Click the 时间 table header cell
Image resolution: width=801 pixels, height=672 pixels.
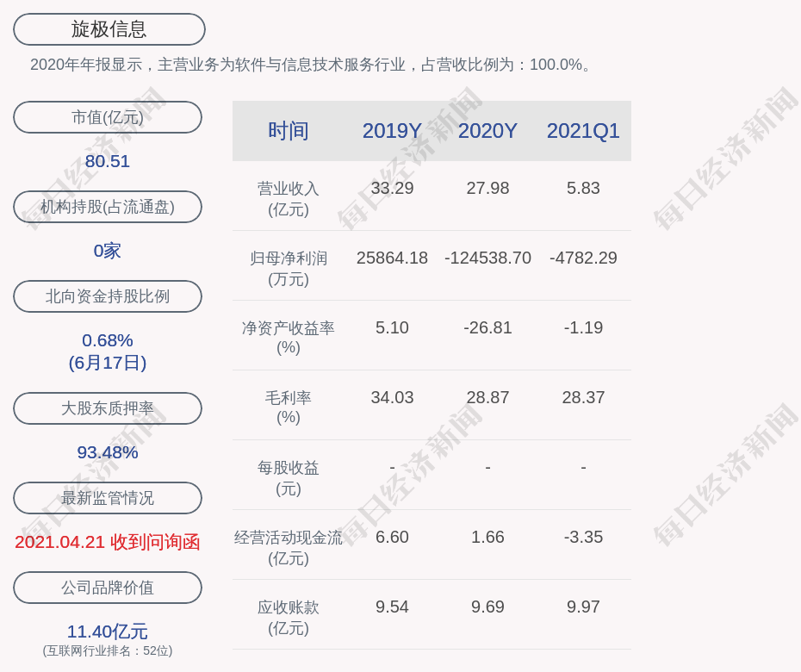click(x=288, y=131)
